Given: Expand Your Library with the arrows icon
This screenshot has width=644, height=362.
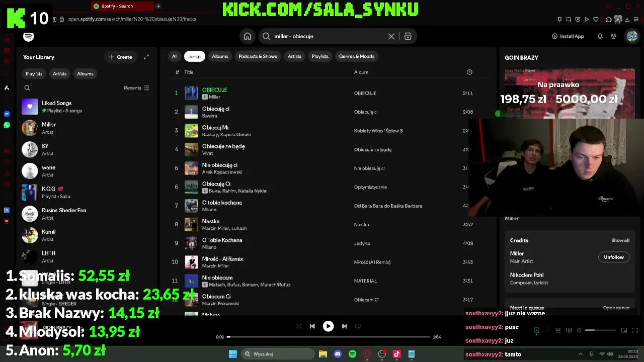Looking at the screenshot, I should (146, 57).
